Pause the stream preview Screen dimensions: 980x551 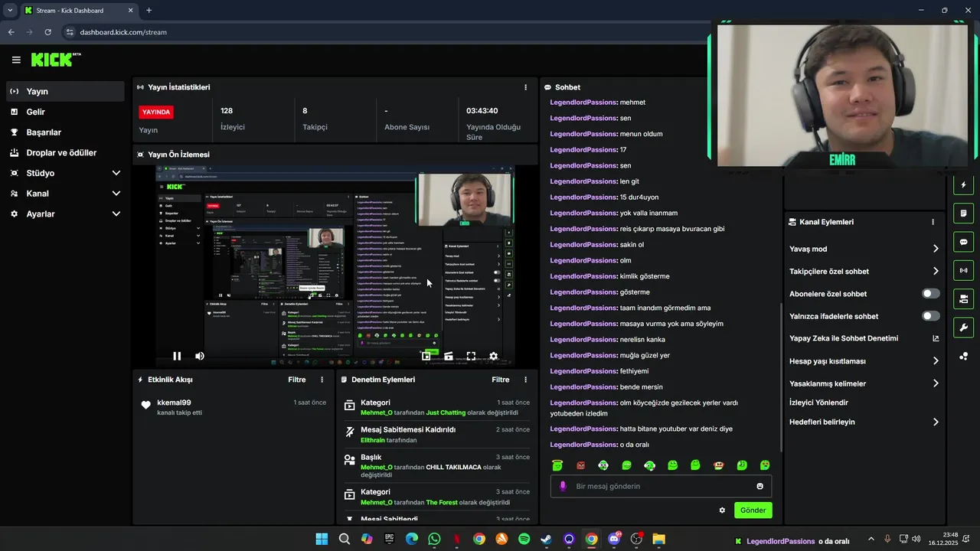click(177, 356)
